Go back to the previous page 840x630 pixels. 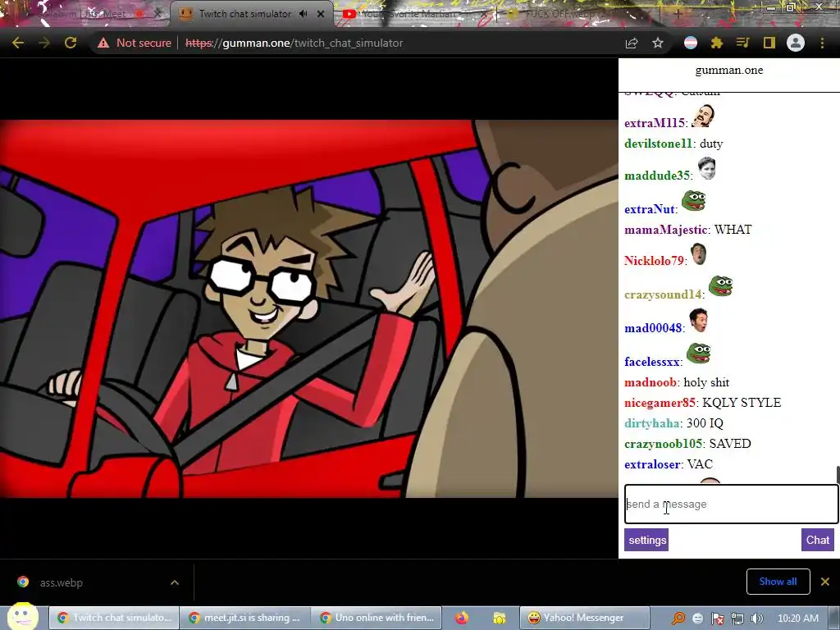[x=18, y=43]
